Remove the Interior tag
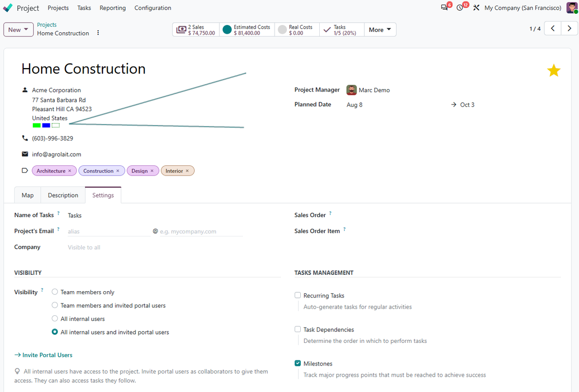This screenshot has height=392, width=579. pyautogui.click(x=187, y=171)
